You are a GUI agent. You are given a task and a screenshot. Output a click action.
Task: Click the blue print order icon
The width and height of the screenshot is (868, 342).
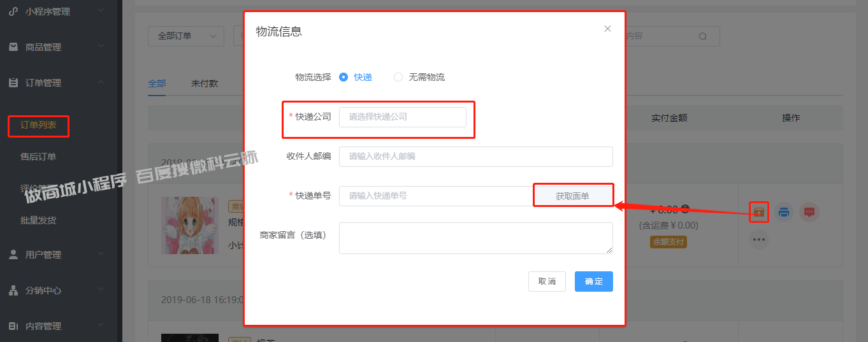784,212
